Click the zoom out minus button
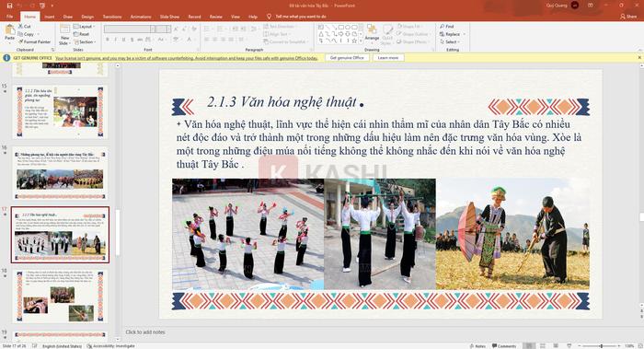This screenshot has width=644, height=349. 580,346
